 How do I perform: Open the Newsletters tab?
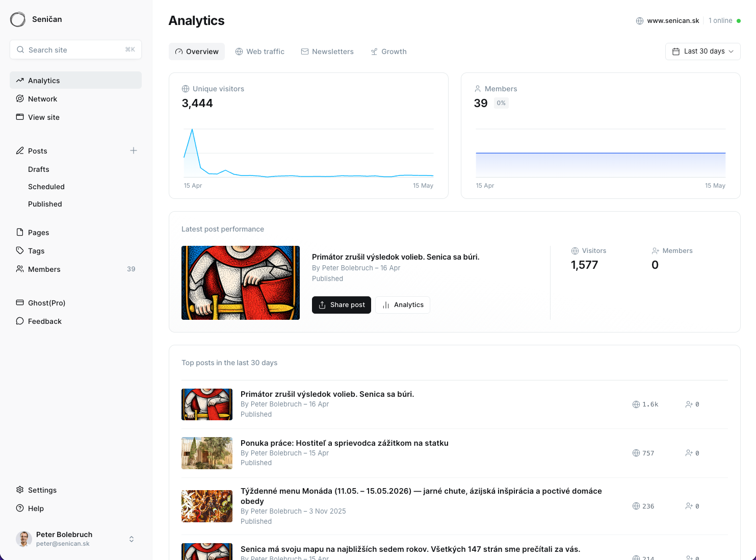point(327,52)
